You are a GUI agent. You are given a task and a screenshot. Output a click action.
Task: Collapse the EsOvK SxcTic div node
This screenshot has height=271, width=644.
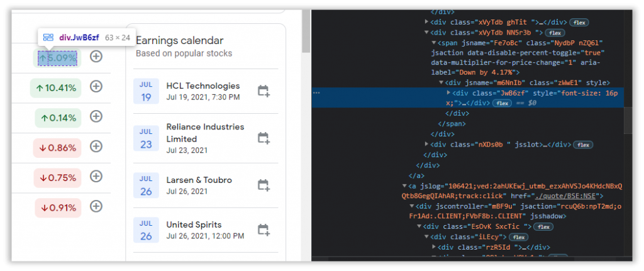point(419,226)
